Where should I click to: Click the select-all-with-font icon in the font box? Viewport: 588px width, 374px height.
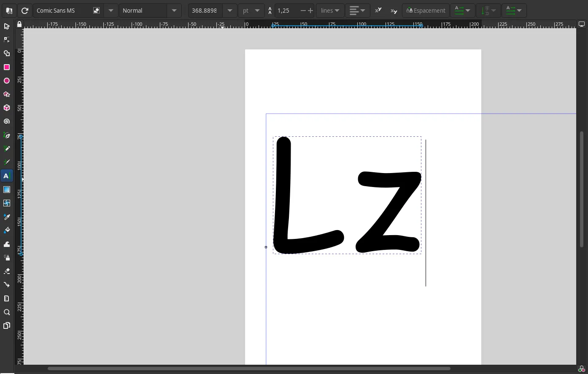click(97, 11)
